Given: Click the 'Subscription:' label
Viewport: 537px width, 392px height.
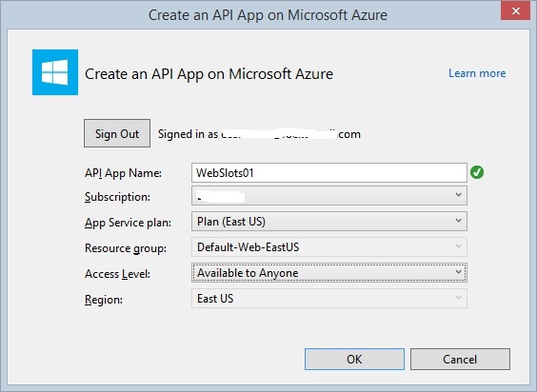Looking at the screenshot, I should coord(117,197).
